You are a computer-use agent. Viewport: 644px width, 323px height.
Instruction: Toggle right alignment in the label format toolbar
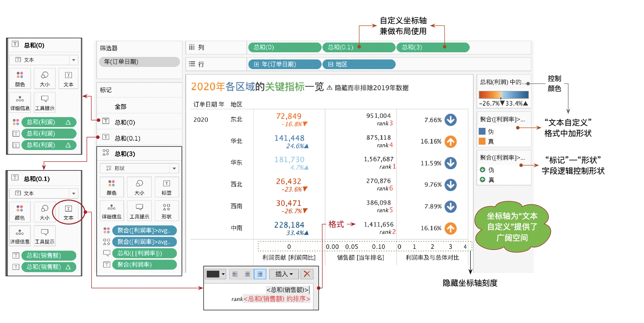[x=260, y=274]
